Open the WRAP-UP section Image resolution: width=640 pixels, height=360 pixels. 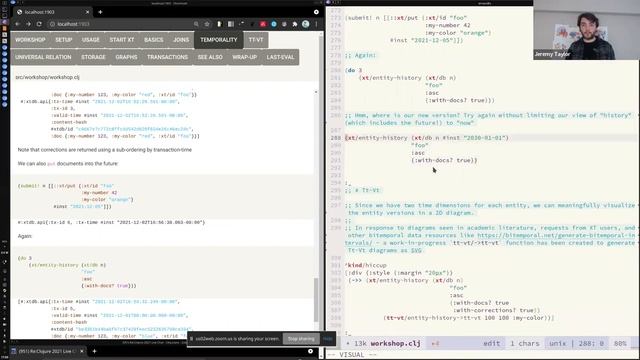pyautogui.click(x=244, y=57)
